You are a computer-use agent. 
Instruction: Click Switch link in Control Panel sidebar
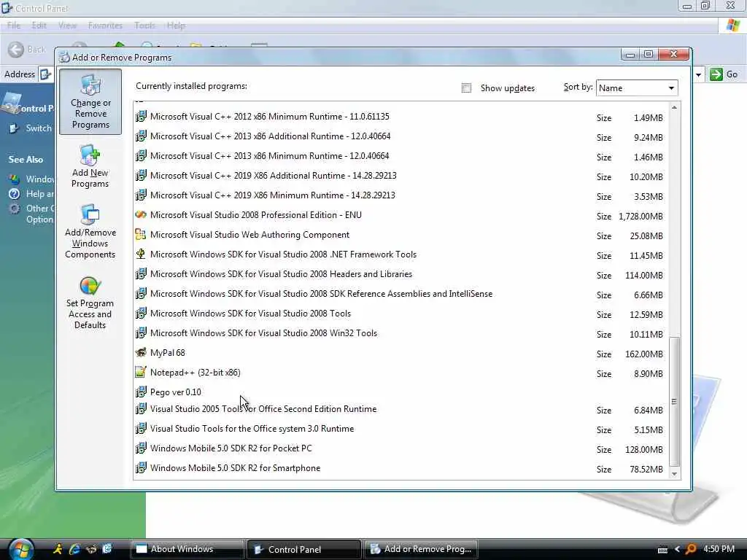coord(39,128)
